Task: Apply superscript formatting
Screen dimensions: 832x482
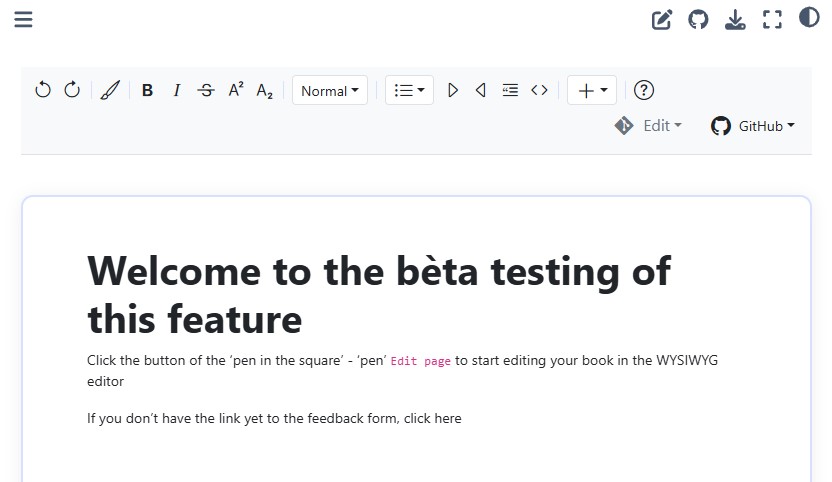Action: tap(236, 90)
